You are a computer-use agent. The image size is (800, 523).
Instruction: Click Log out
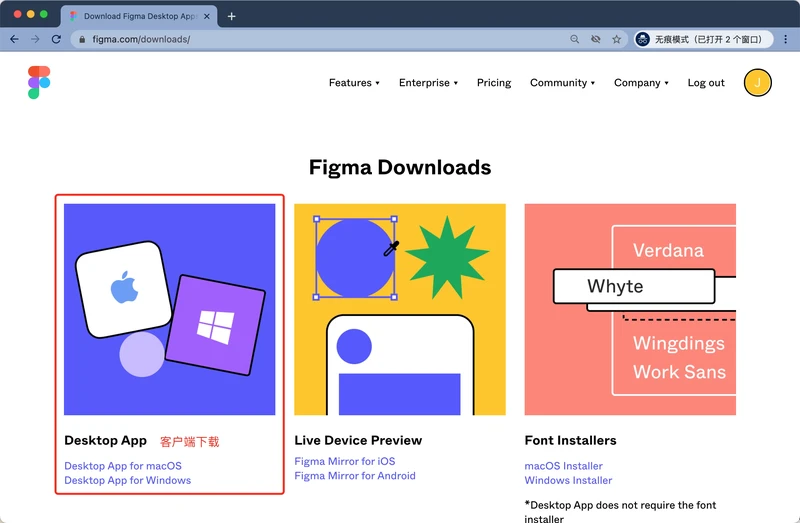(x=706, y=83)
